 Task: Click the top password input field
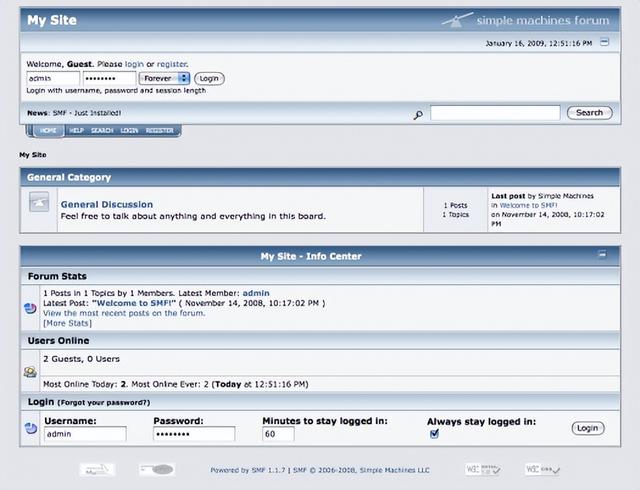coord(109,78)
